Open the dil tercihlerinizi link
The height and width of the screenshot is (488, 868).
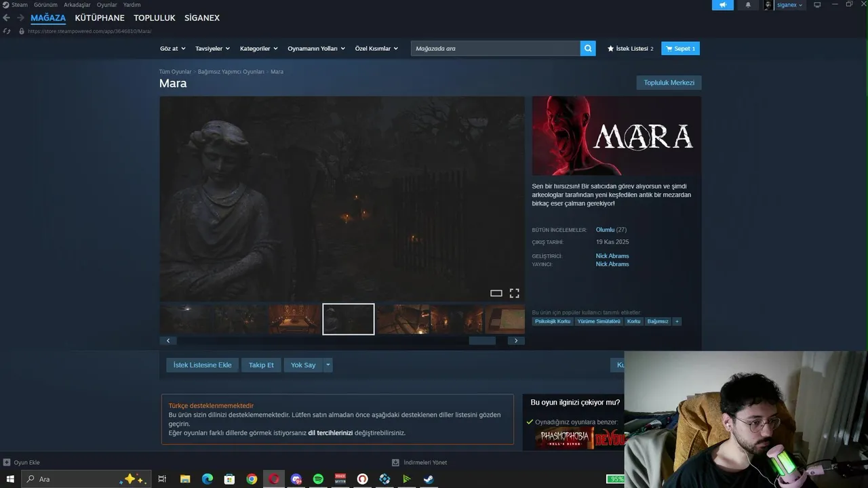pos(330,432)
